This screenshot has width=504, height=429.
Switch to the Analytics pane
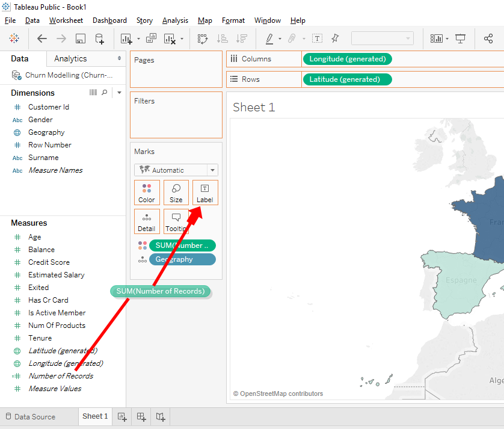point(70,59)
